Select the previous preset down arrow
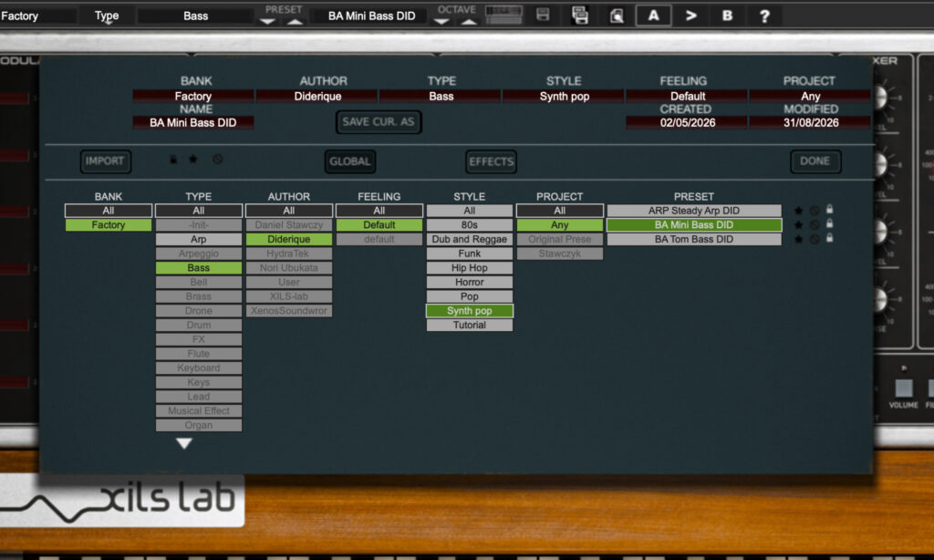 coord(268,22)
